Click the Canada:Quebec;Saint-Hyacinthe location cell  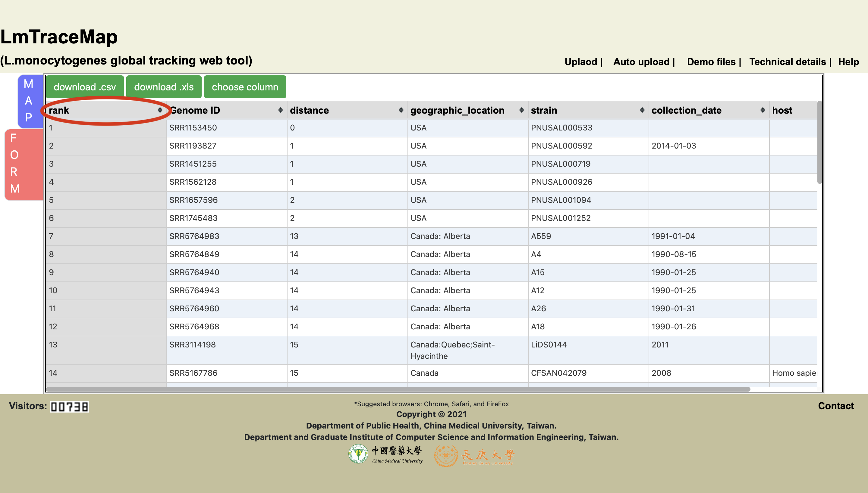pos(468,350)
